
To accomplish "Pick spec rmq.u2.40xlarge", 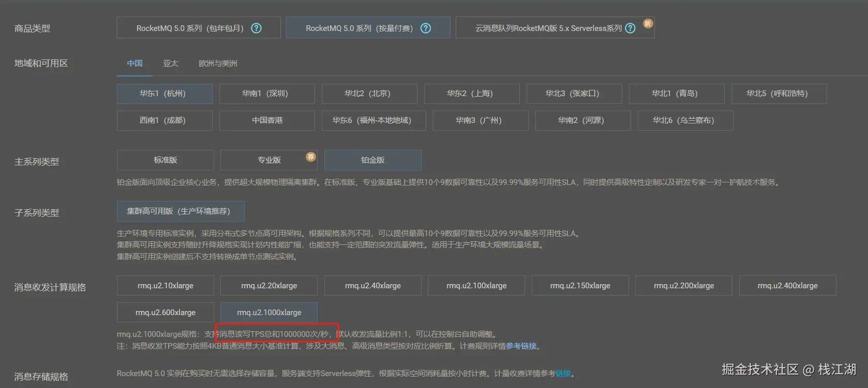I will pos(373,286).
